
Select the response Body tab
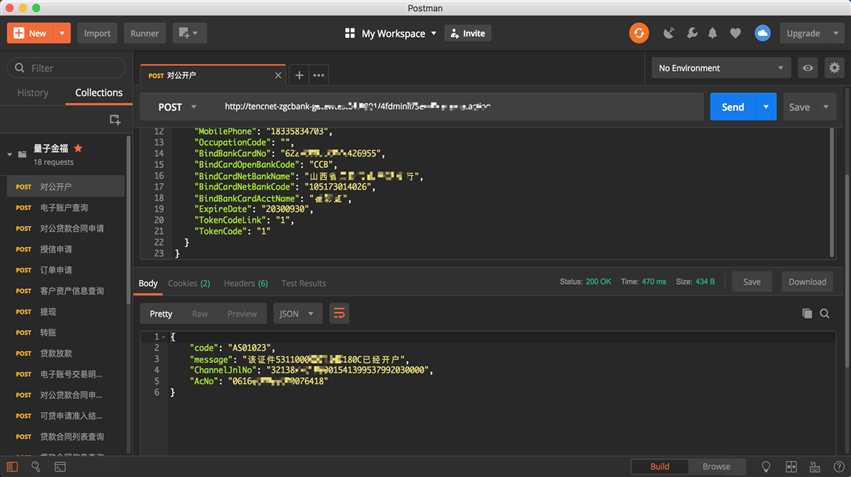148,283
